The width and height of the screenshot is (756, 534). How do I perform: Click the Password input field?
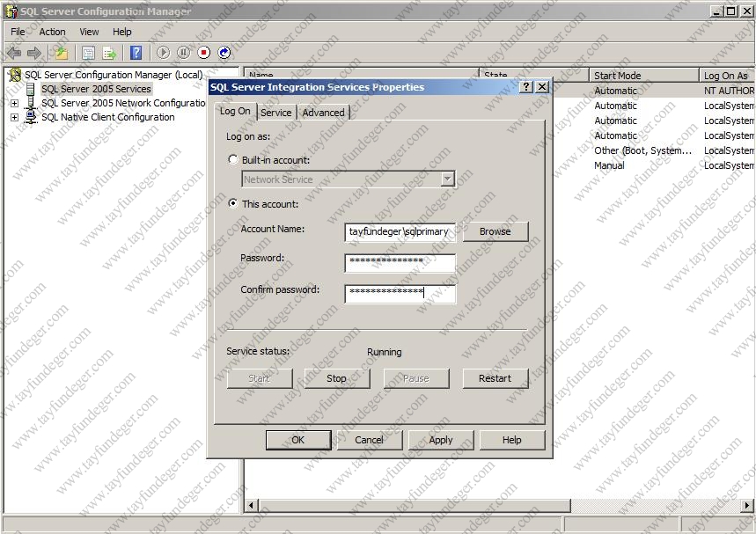click(400, 263)
